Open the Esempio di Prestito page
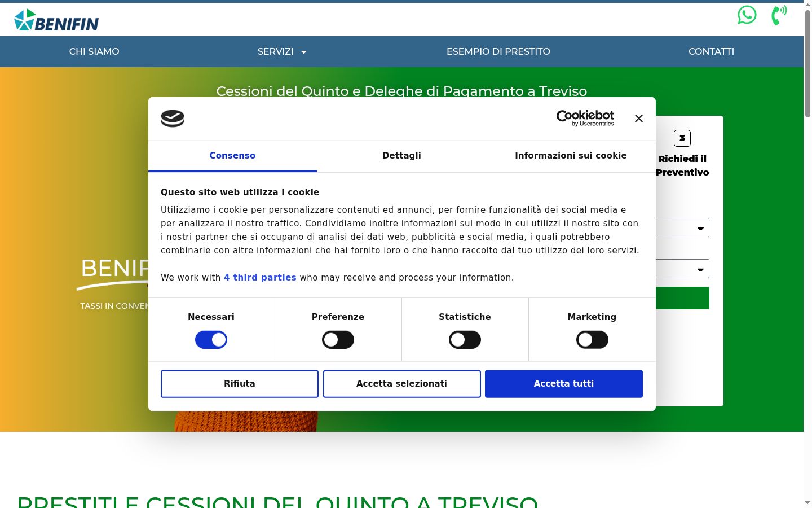Screen dimensions: 812x508 coord(498,51)
